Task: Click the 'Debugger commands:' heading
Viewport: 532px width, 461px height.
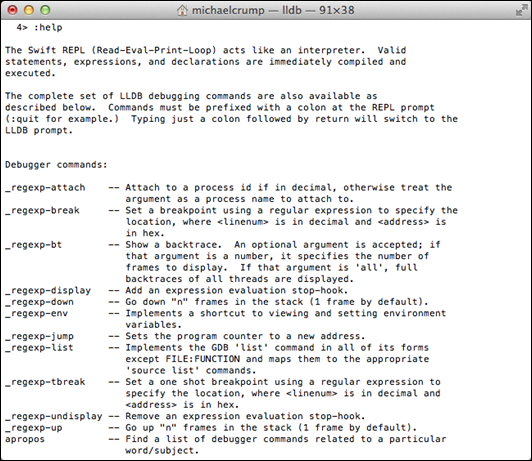Action: coord(56,165)
